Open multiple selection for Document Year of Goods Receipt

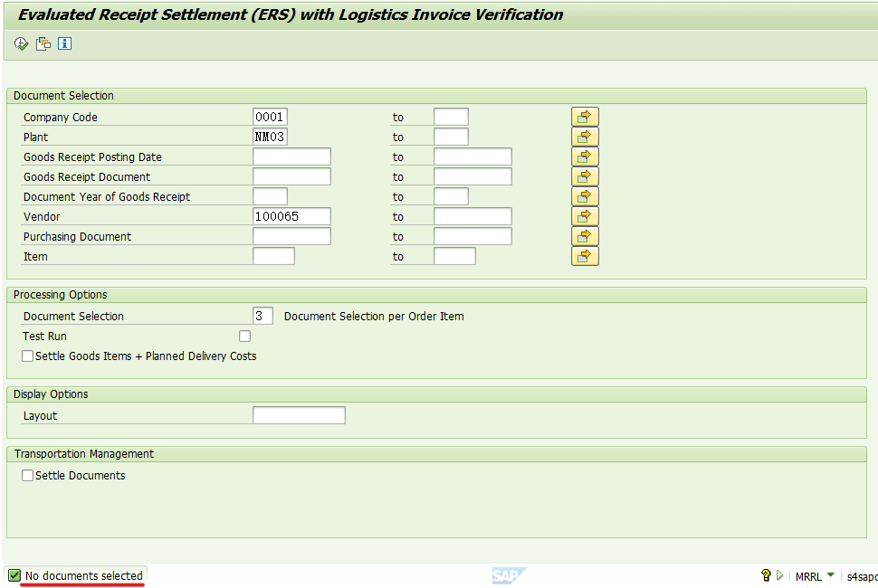[585, 197]
